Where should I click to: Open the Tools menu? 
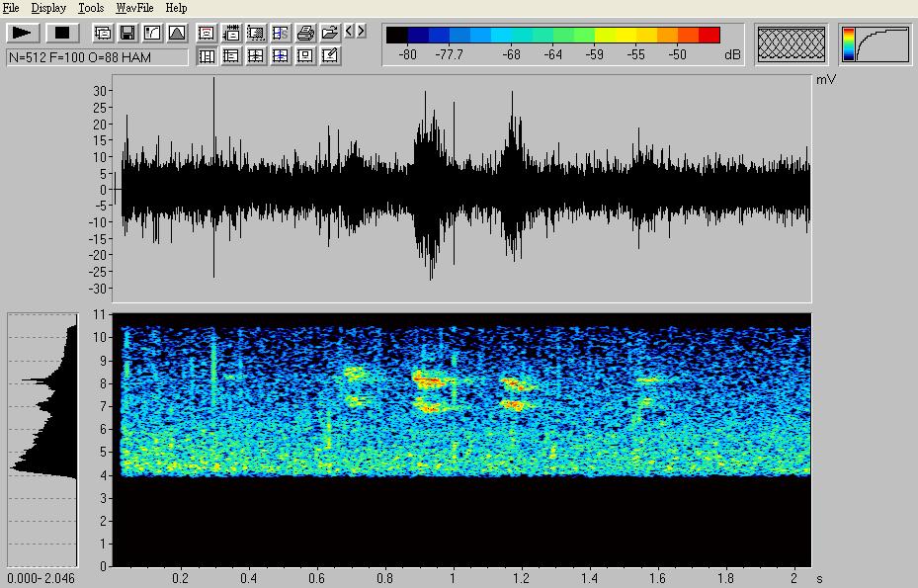point(91,8)
